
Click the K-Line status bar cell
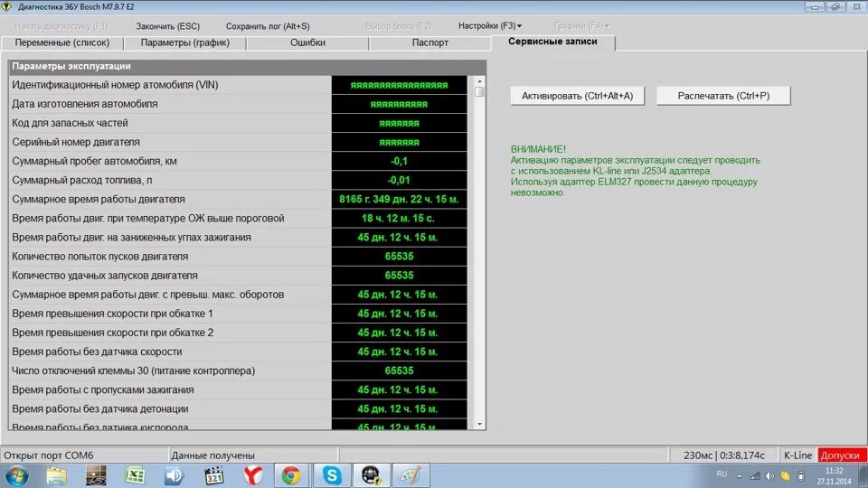[x=797, y=455]
